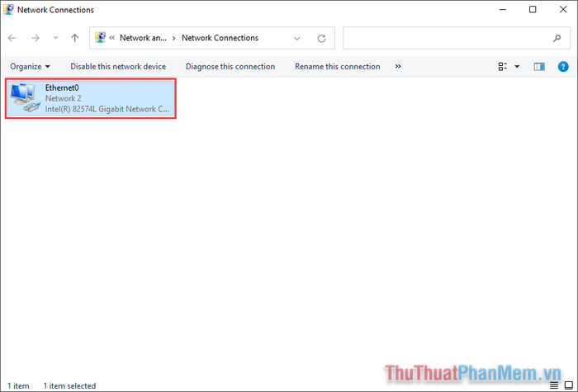Click the '1 item' status bar text

[x=18, y=385]
